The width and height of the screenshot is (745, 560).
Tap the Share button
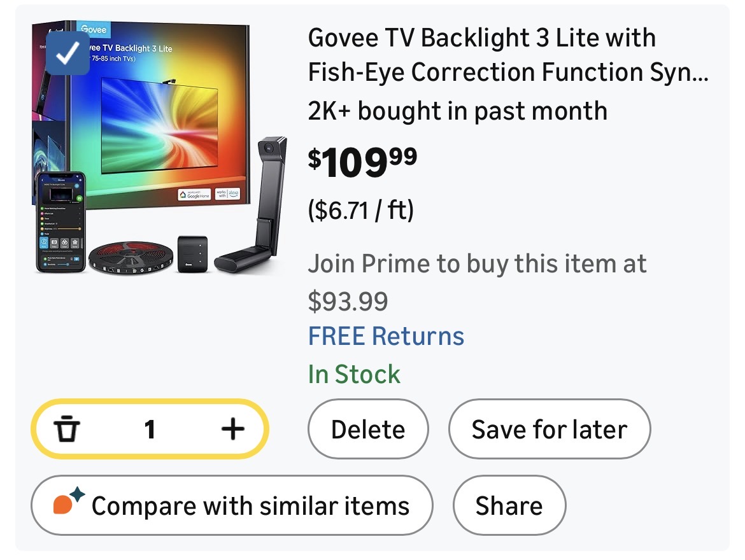click(x=509, y=506)
